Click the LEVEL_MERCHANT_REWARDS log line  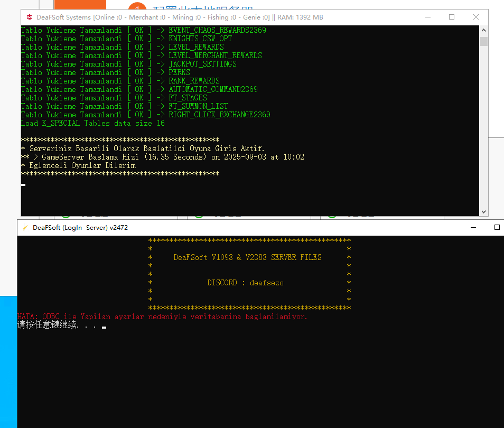142,55
